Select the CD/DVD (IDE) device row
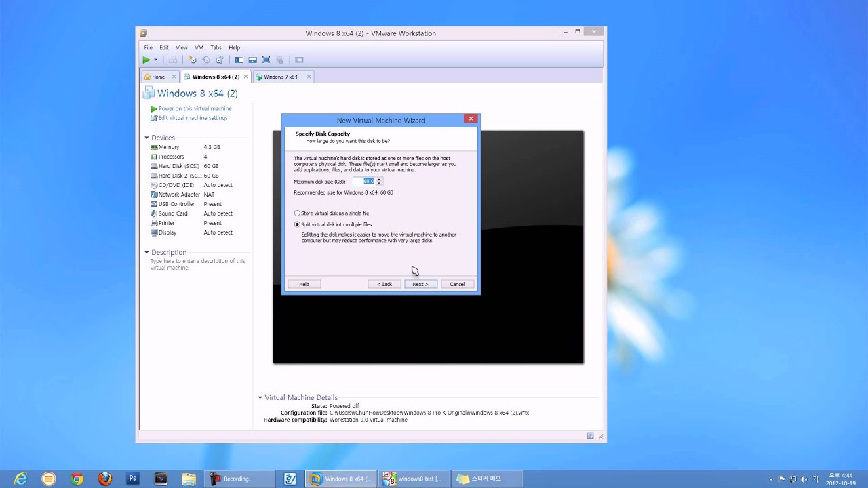 197,185
